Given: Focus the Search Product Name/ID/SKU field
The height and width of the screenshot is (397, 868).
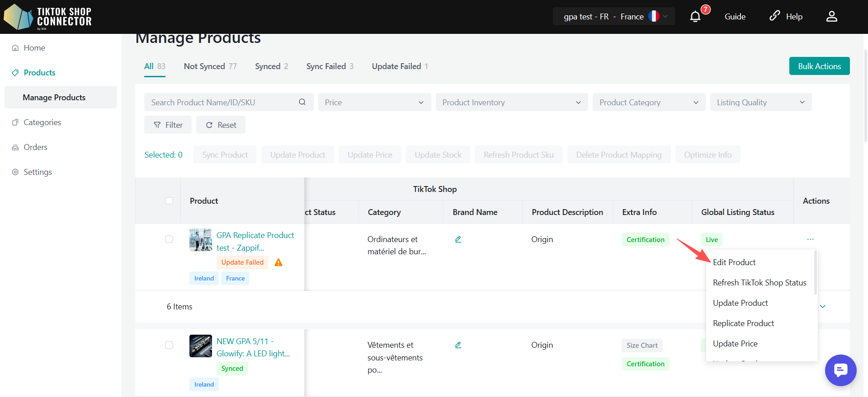Looking at the screenshot, I should tap(229, 102).
